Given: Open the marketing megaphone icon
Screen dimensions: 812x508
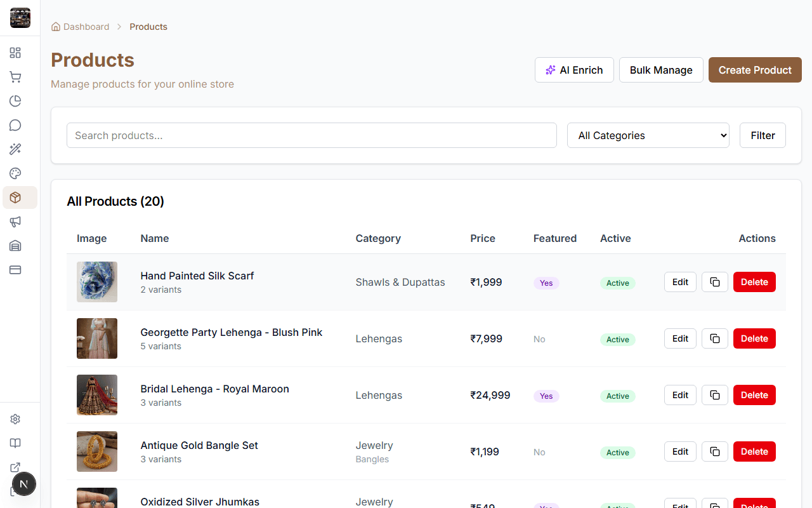Looking at the screenshot, I should pyautogui.click(x=15, y=222).
